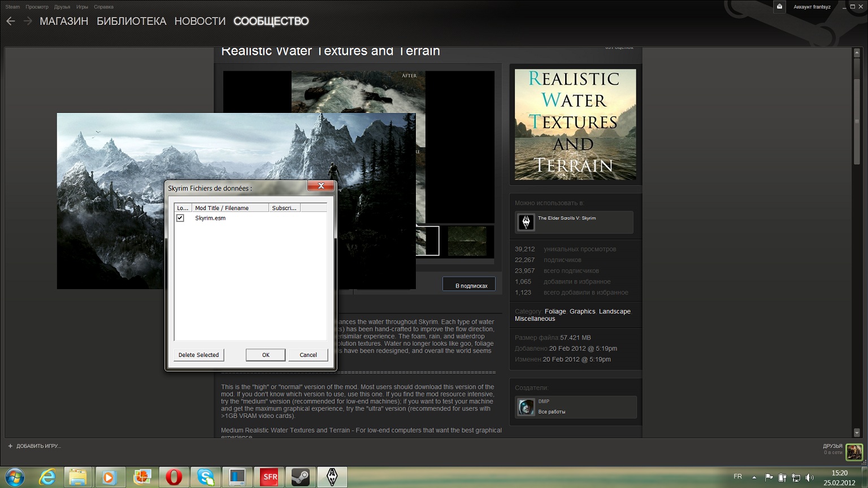
Task: Click Delete Selected in the data files dialog
Action: (x=199, y=355)
